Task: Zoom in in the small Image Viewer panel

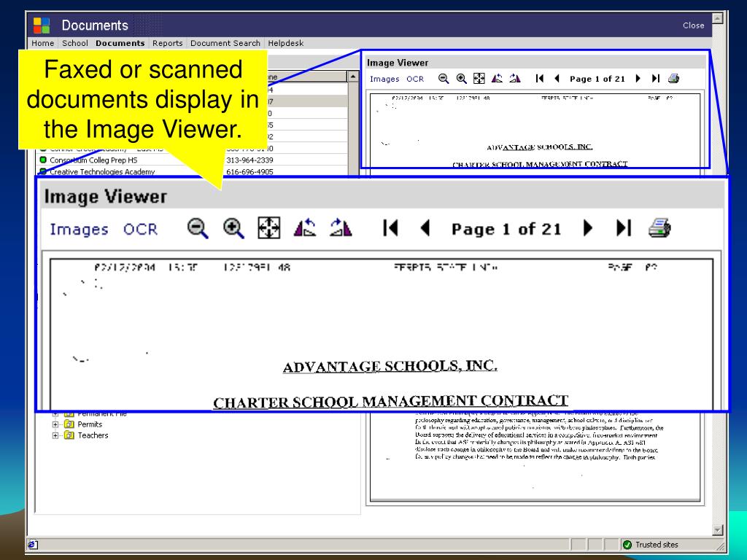Action: pyautogui.click(x=462, y=79)
